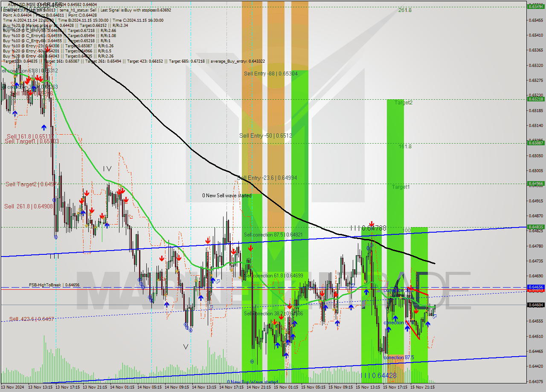Click the green 0.64966 price axis tag

point(536,183)
